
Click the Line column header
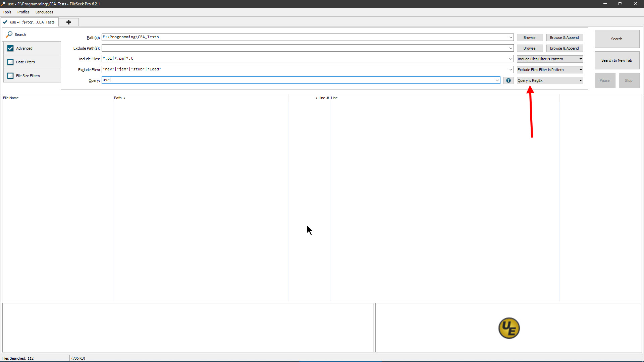445,98
